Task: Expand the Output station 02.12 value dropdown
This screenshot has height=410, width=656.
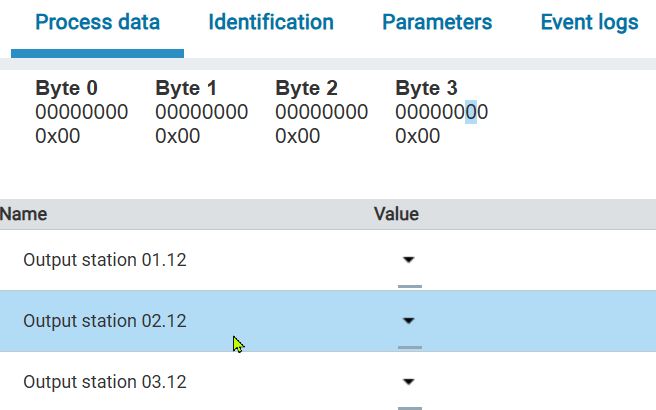Action: click(x=408, y=321)
